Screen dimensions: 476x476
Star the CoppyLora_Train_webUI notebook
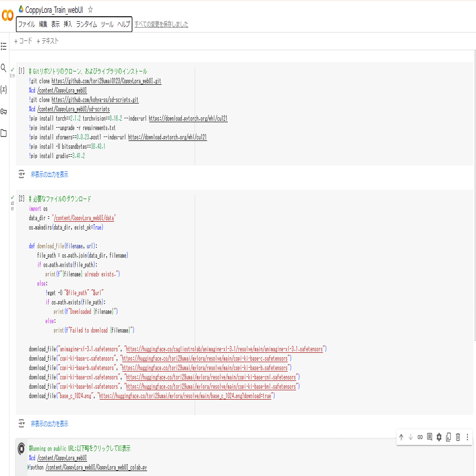point(90,10)
